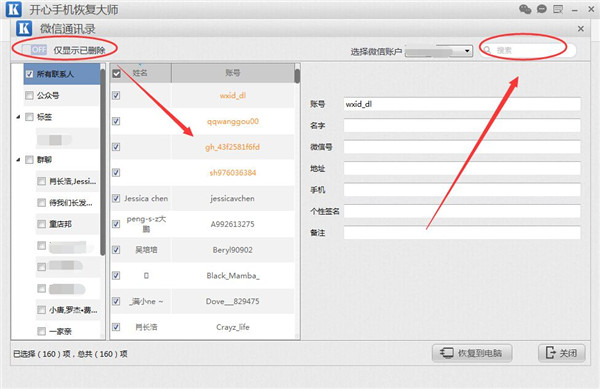Select the Crayz_life account cell

[233, 327]
